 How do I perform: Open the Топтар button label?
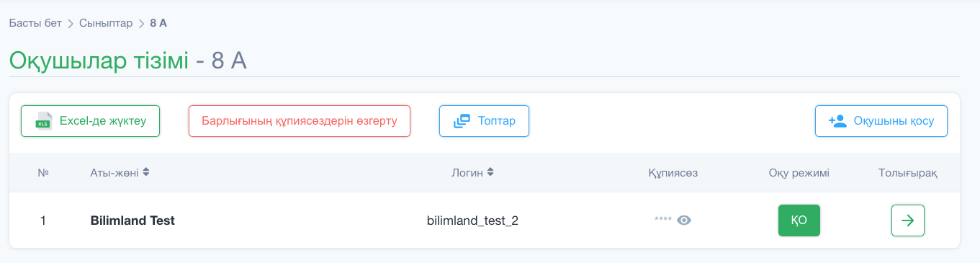pos(497,121)
